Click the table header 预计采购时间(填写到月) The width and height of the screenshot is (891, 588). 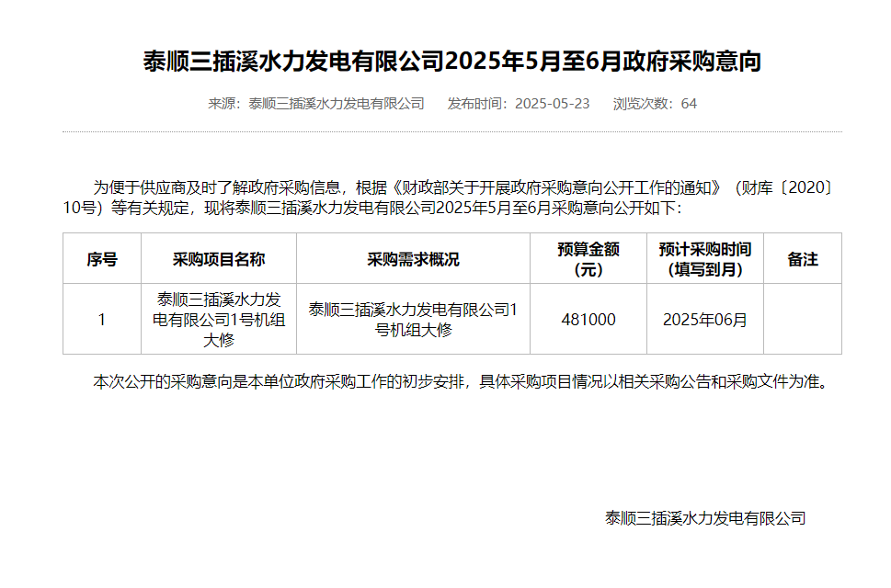point(704,259)
